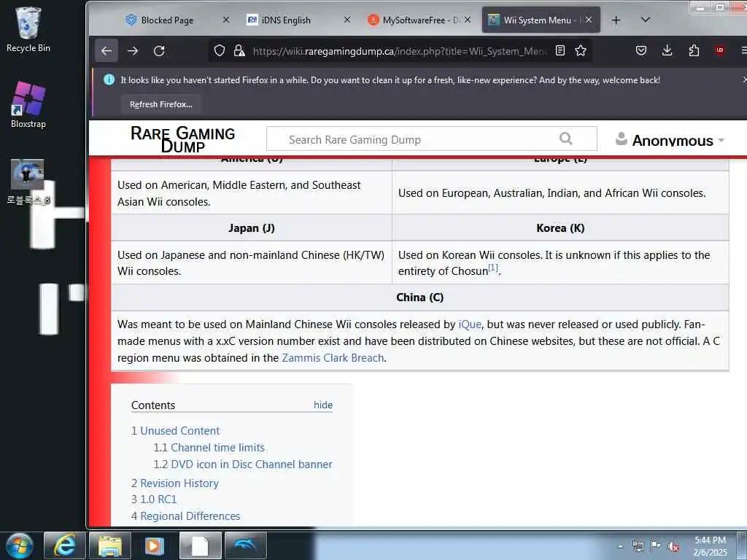Screen dimensions: 747x560
Task: Switch to the MySoftwareFree tab
Action: pos(414,20)
